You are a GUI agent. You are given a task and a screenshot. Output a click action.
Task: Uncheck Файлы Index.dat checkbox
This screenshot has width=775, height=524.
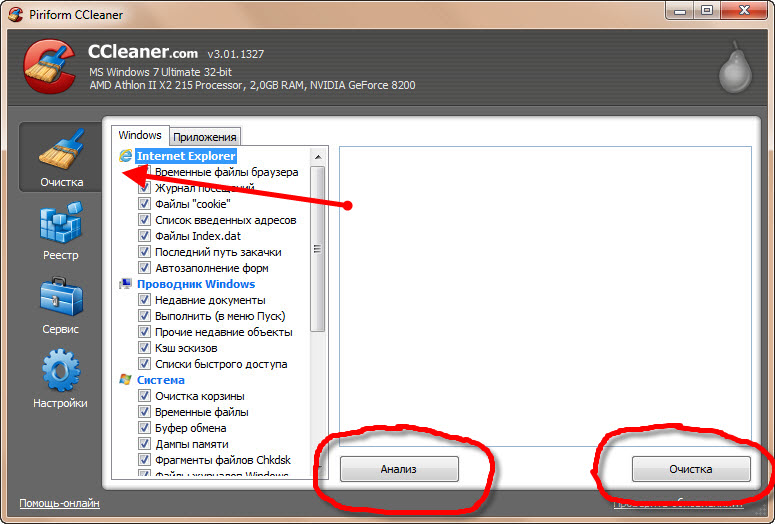[144, 236]
